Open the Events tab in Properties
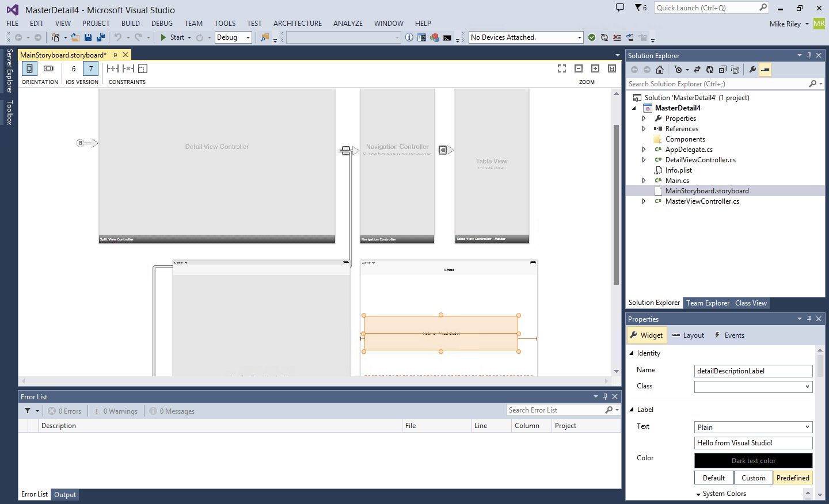This screenshot has height=504, width=829. pos(729,335)
